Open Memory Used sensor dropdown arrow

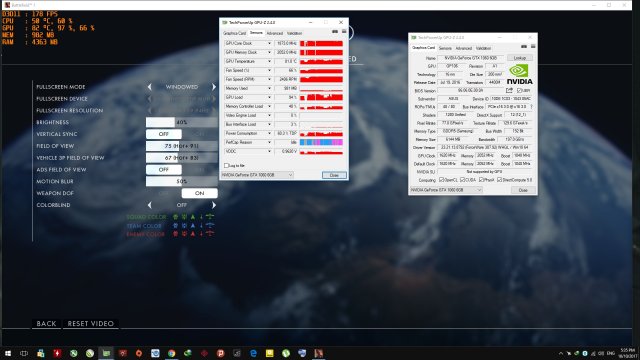269,88
